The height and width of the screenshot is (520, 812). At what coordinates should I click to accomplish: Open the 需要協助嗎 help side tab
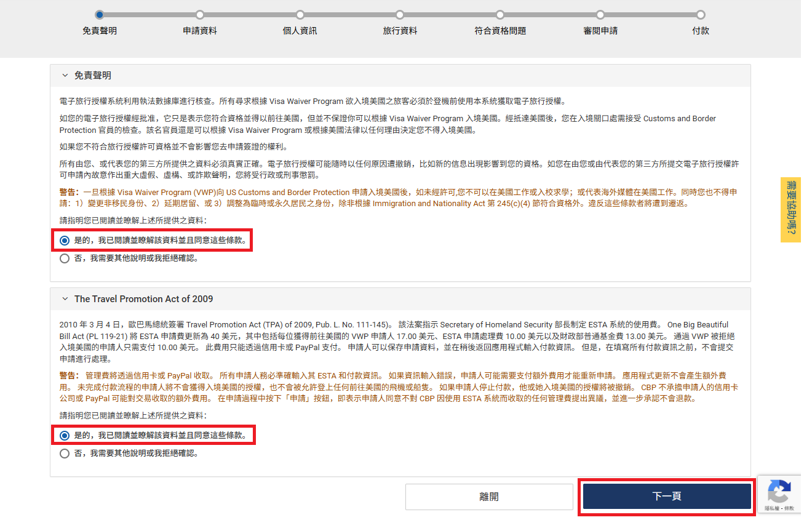[x=790, y=210]
